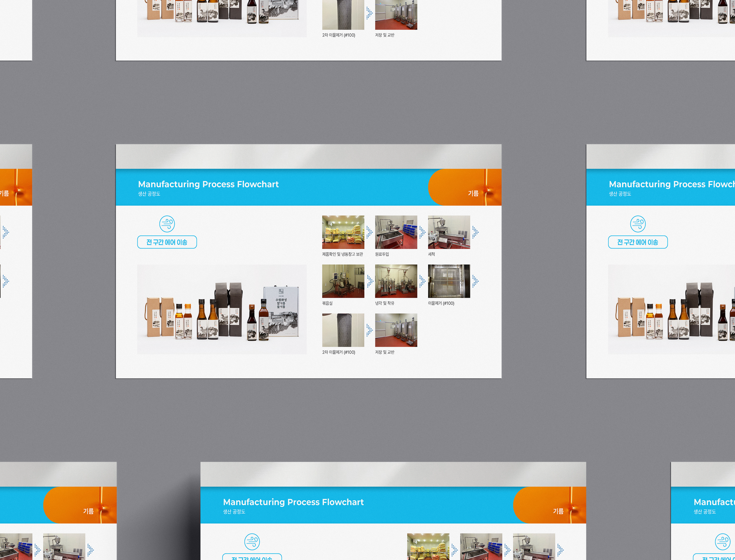
Task: Open the product bottles photo on right slide
Action: (x=671, y=309)
